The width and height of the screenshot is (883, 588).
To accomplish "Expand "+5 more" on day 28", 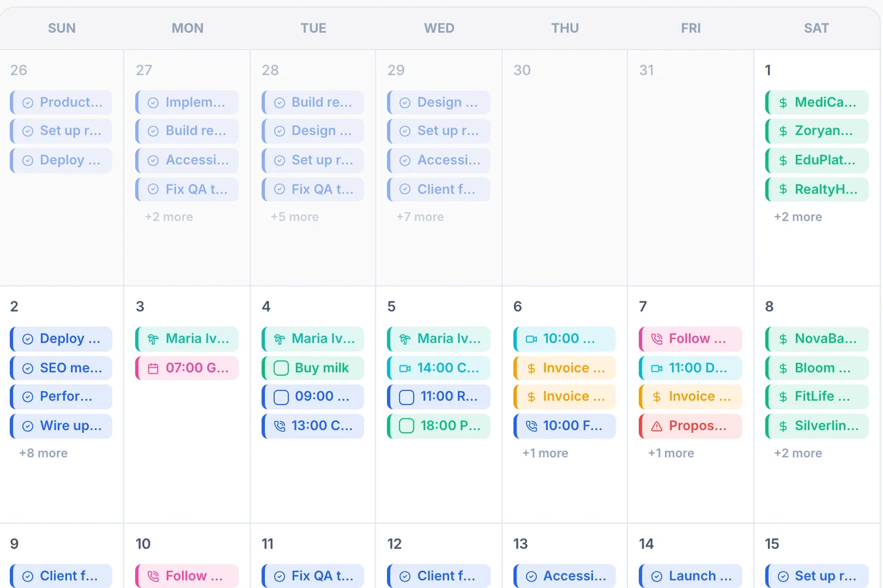I will (295, 217).
